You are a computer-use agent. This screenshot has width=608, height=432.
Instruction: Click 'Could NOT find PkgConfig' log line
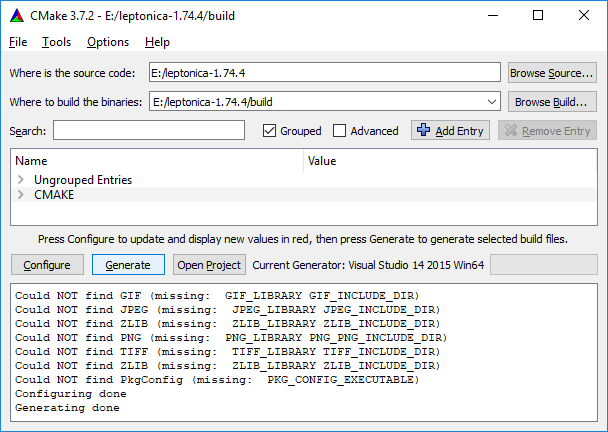(x=217, y=380)
